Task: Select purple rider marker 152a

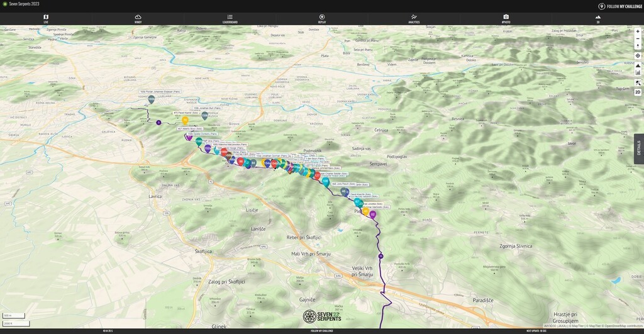Action: click(208, 148)
